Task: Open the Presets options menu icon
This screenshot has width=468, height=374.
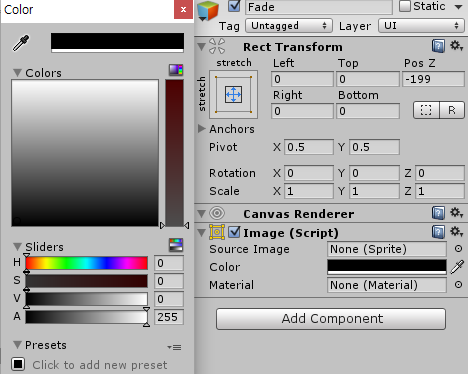Action: (174, 347)
